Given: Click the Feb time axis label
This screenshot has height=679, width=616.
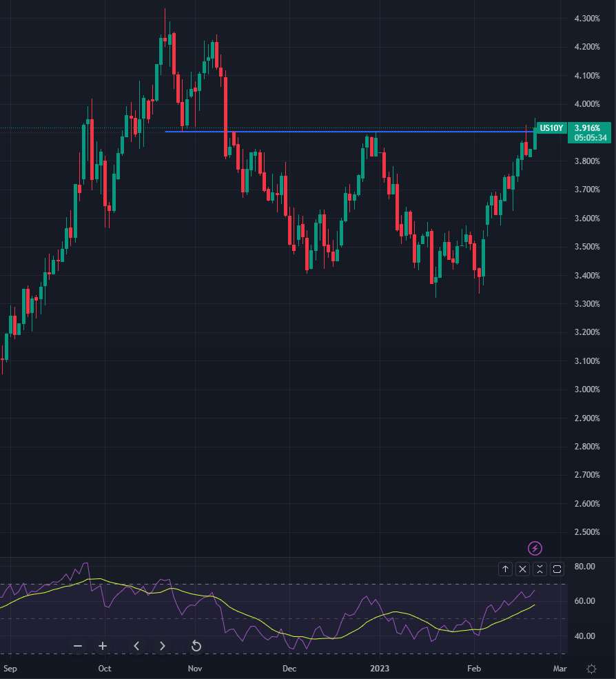Looking at the screenshot, I should coord(475,669).
